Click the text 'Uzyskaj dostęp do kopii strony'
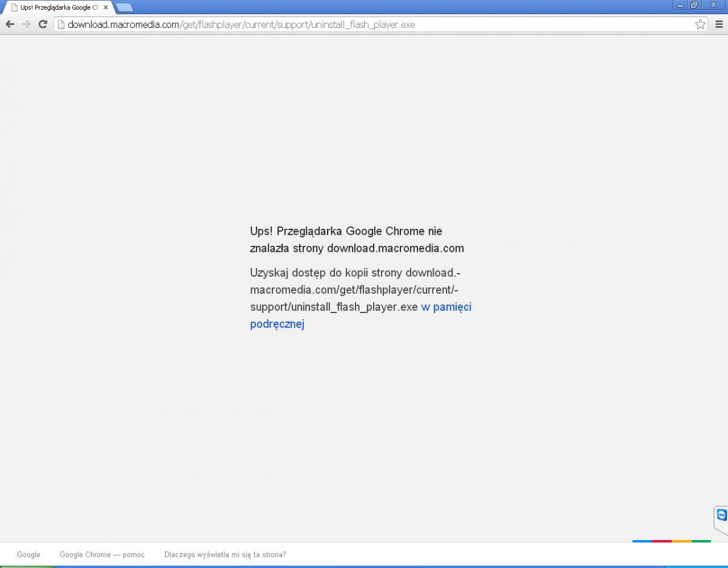The height and width of the screenshot is (568, 728). click(326, 272)
